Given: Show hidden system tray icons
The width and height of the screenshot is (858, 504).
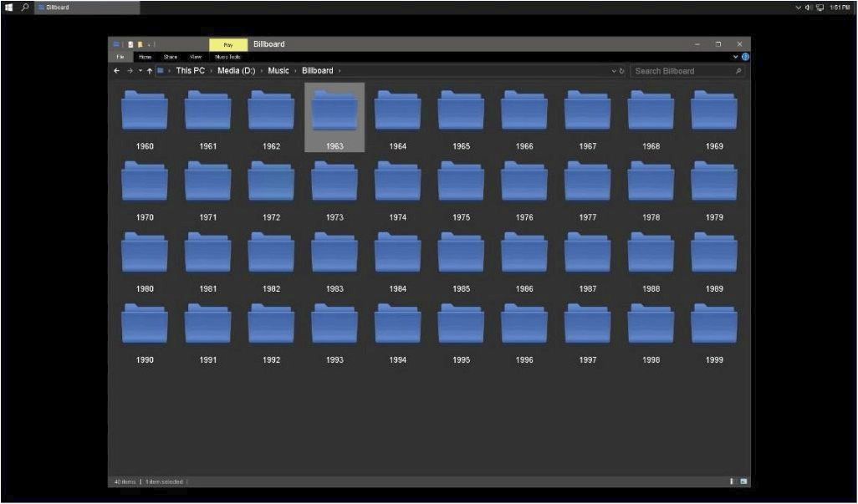Looking at the screenshot, I should pos(798,7).
